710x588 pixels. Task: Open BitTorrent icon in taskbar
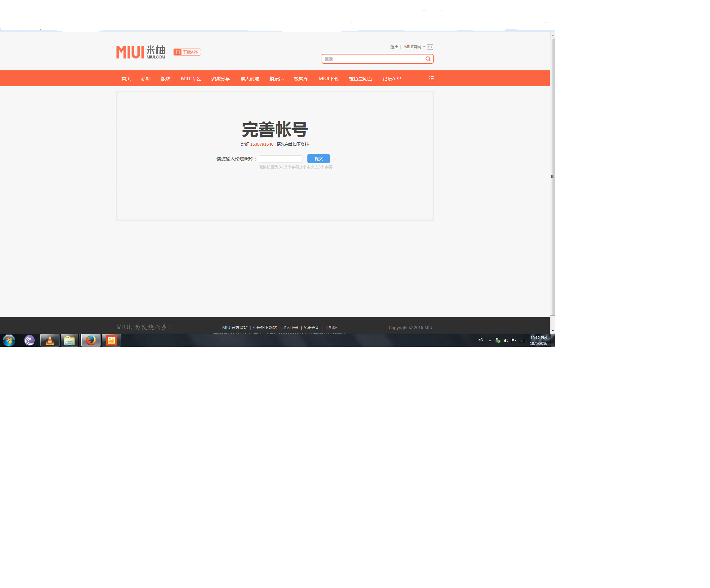[29, 340]
